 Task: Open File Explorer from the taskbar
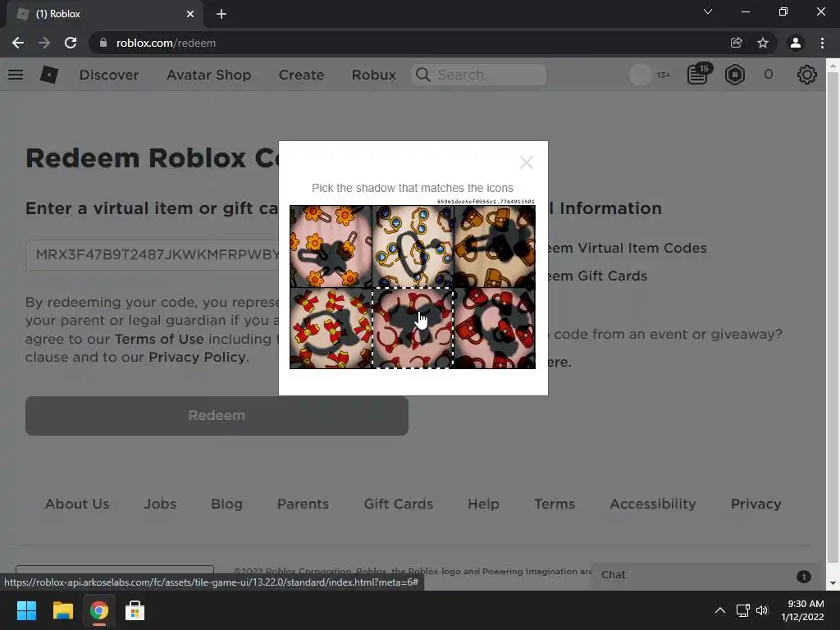[x=62, y=610]
